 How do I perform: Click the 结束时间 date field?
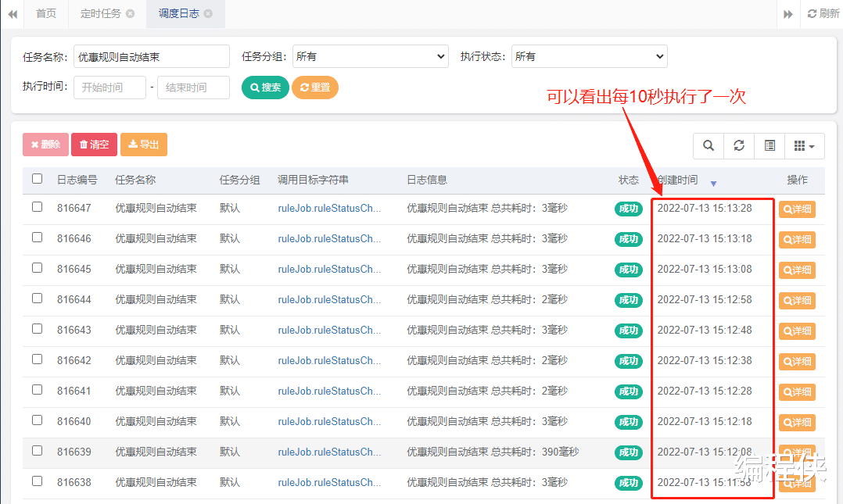point(194,88)
